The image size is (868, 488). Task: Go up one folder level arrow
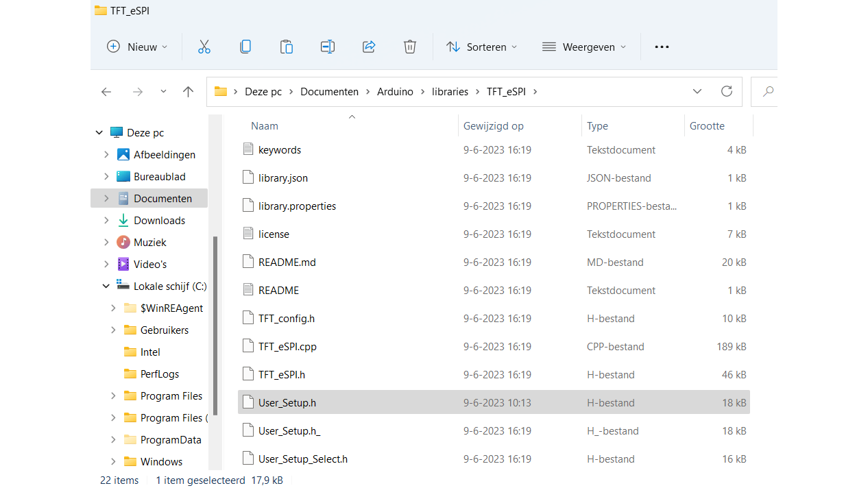pyautogui.click(x=189, y=91)
